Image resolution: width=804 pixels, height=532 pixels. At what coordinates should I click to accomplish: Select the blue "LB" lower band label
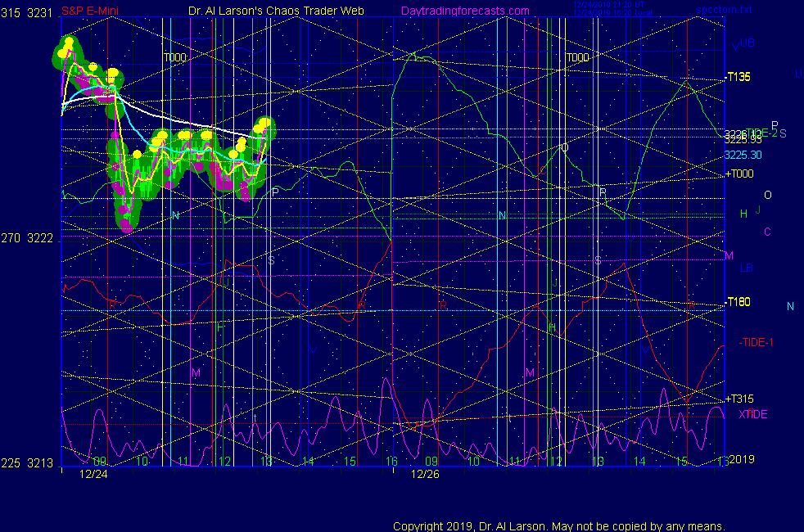pyautogui.click(x=747, y=268)
